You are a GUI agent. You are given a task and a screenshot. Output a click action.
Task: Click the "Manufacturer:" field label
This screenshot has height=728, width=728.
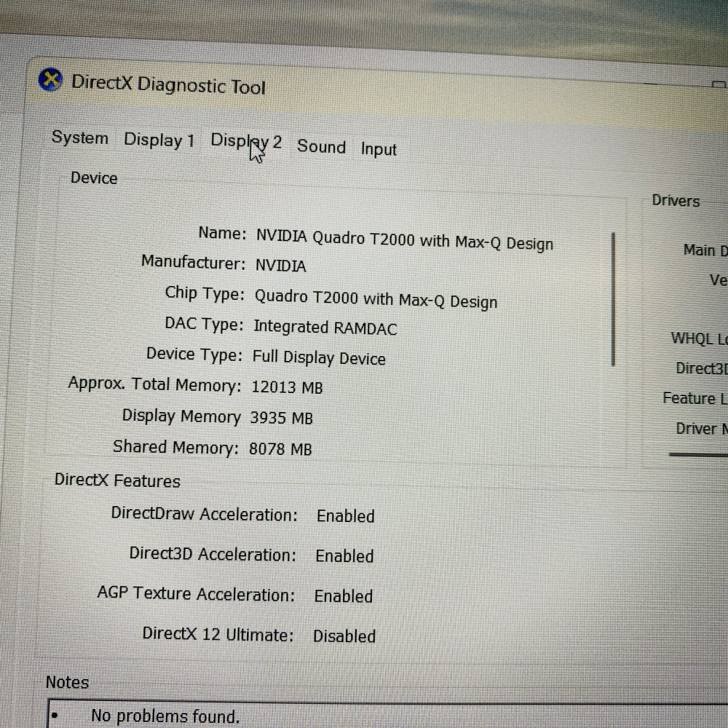193,262
